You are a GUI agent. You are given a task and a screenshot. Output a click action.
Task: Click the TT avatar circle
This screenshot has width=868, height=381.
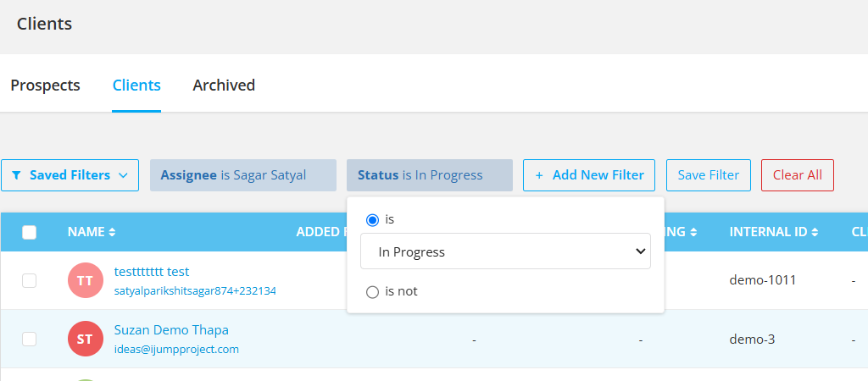click(86, 280)
